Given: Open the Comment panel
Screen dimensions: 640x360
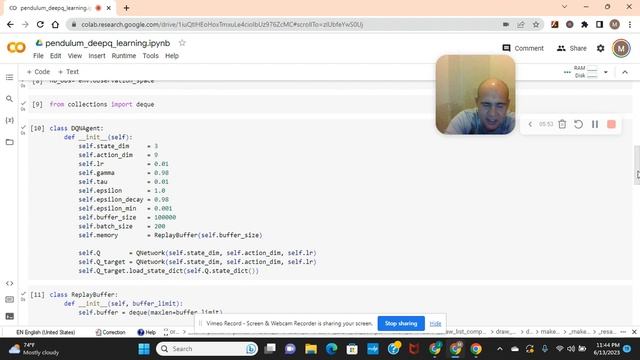Looking at the screenshot, I should 523,48.
